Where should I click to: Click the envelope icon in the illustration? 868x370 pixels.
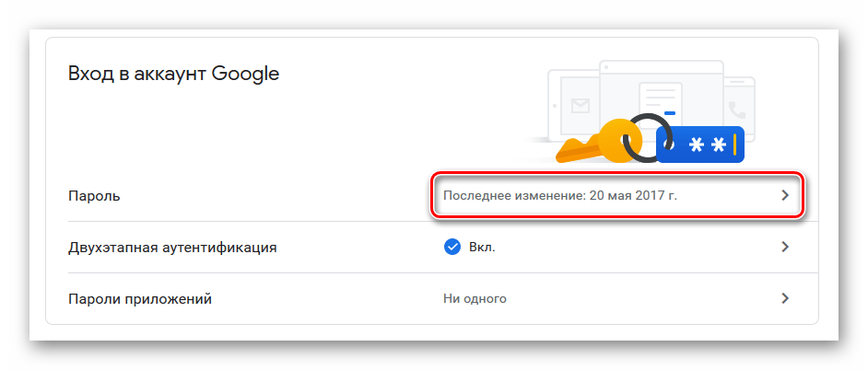580,105
